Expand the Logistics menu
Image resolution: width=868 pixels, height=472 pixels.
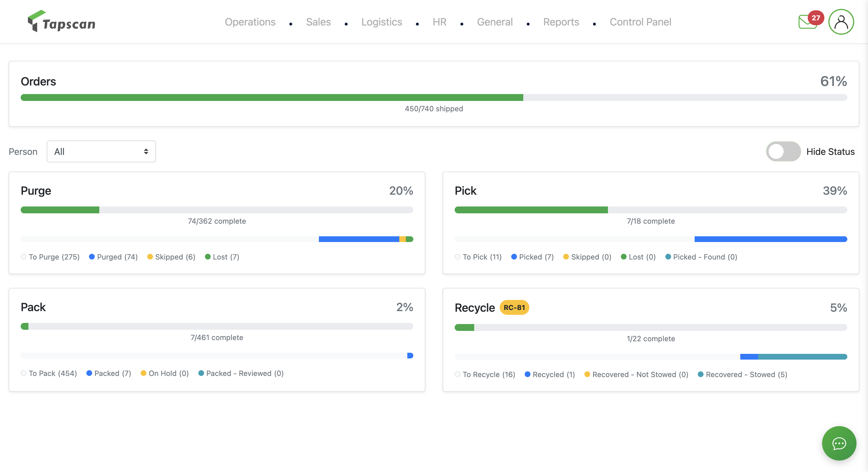click(x=381, y=22)
